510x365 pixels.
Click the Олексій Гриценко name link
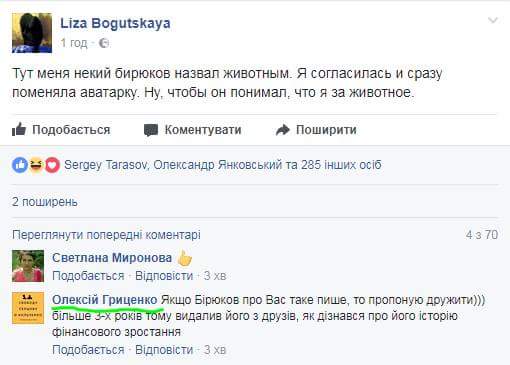[105, 300]
